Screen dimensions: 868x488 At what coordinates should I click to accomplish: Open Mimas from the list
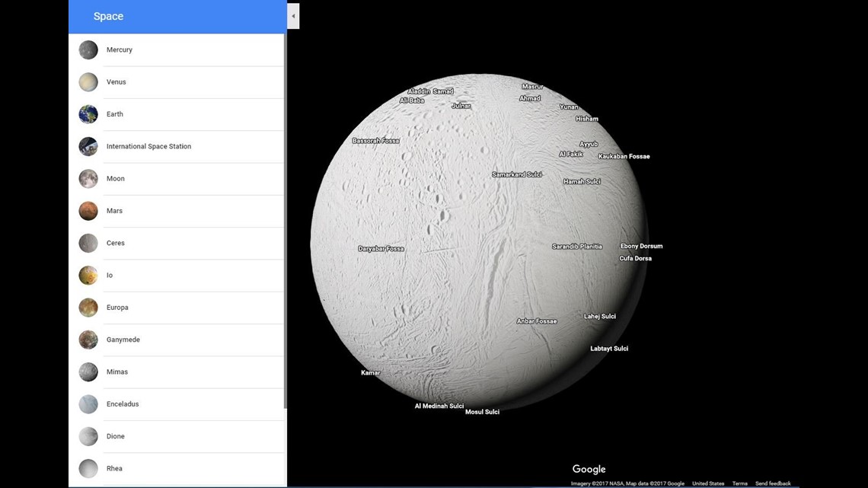point(117,372)
